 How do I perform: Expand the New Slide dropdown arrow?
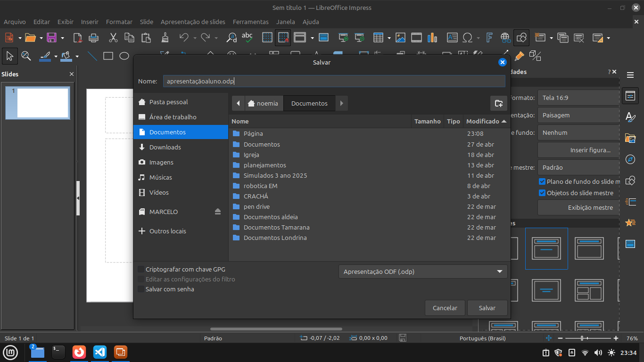[551, 38]
